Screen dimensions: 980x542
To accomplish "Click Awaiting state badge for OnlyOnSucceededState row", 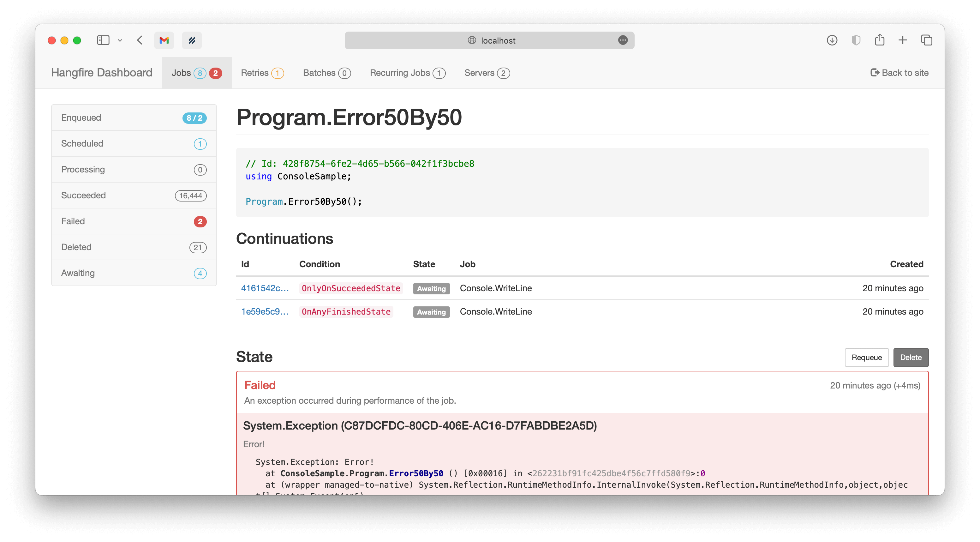I will pyautogui.click(x=431, y=289).
